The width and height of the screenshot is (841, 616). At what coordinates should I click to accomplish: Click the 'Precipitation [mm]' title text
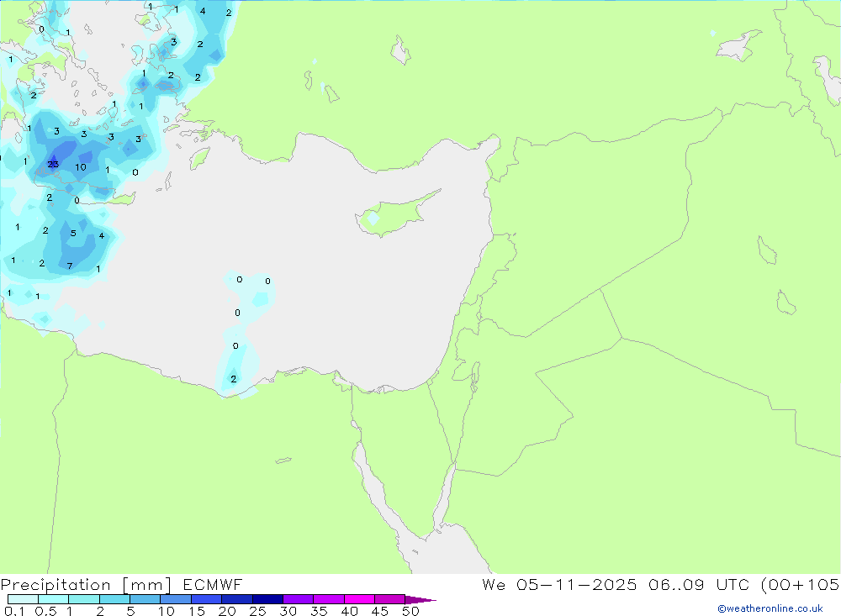coord(86,585)
